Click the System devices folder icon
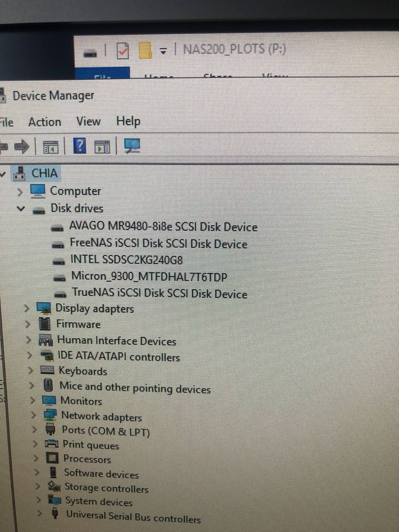This screenshot has width=399, height=532. [54, 500]
